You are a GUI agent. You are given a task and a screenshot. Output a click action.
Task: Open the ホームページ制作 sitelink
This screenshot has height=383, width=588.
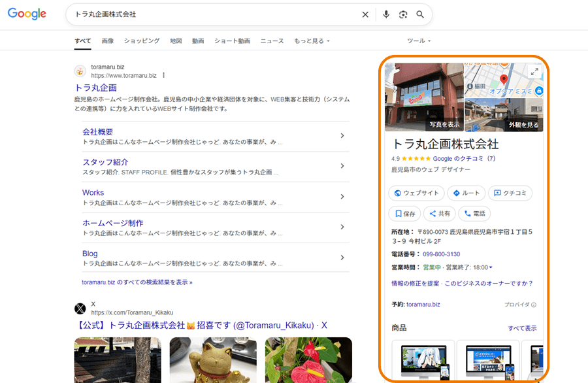tap(112, 223)
